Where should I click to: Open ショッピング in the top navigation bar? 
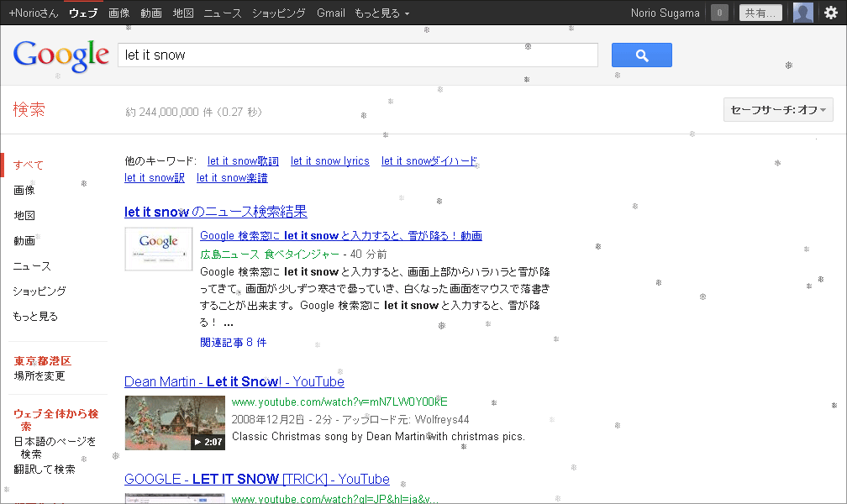pyautogui.click(x=279, y=13)
